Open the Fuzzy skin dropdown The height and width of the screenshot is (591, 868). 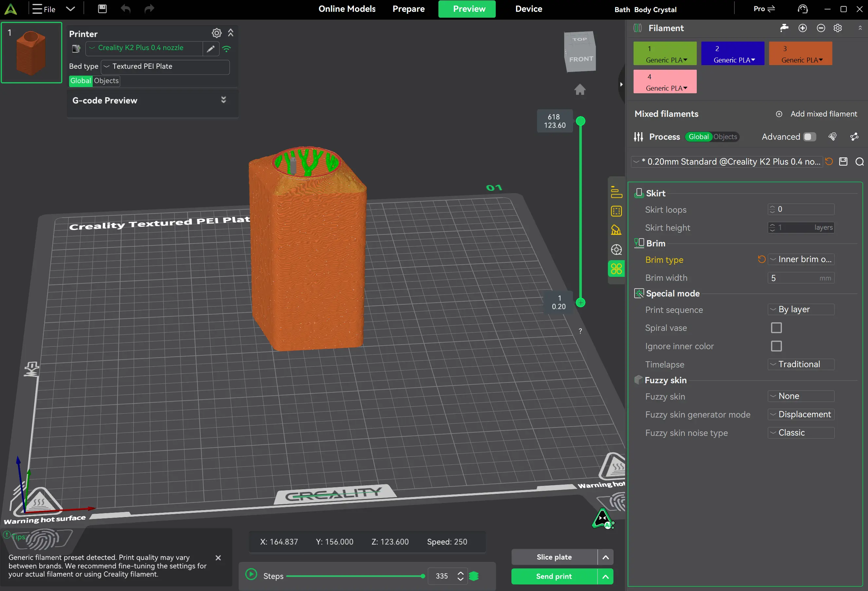[x=801, y=396]
